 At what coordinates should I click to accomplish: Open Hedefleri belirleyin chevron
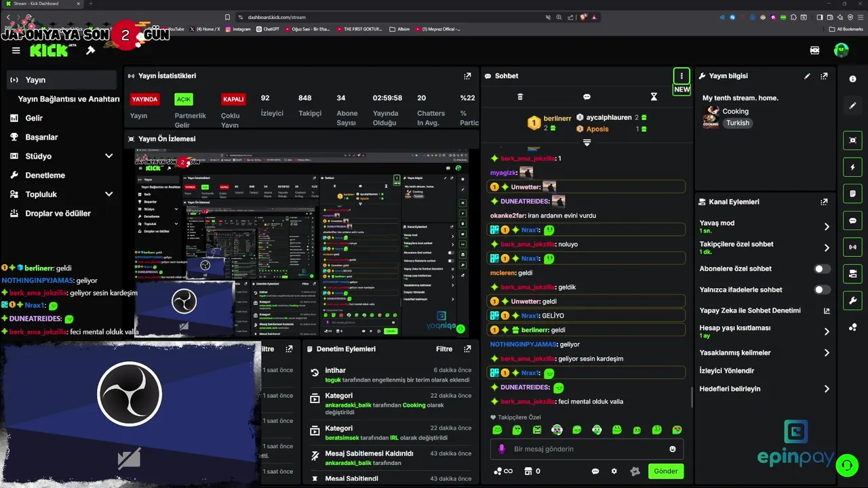(827, 389)
